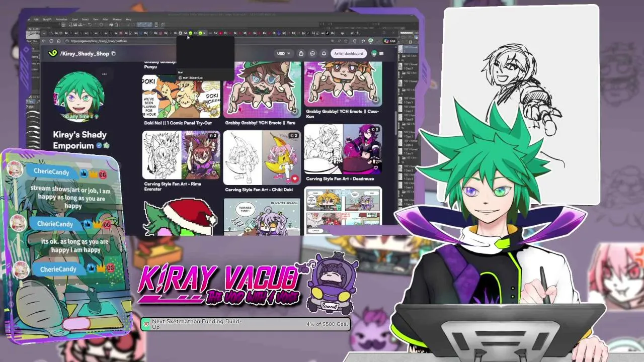Click the blue verified badge beside Emporium
644x362 pixels.
99,146
